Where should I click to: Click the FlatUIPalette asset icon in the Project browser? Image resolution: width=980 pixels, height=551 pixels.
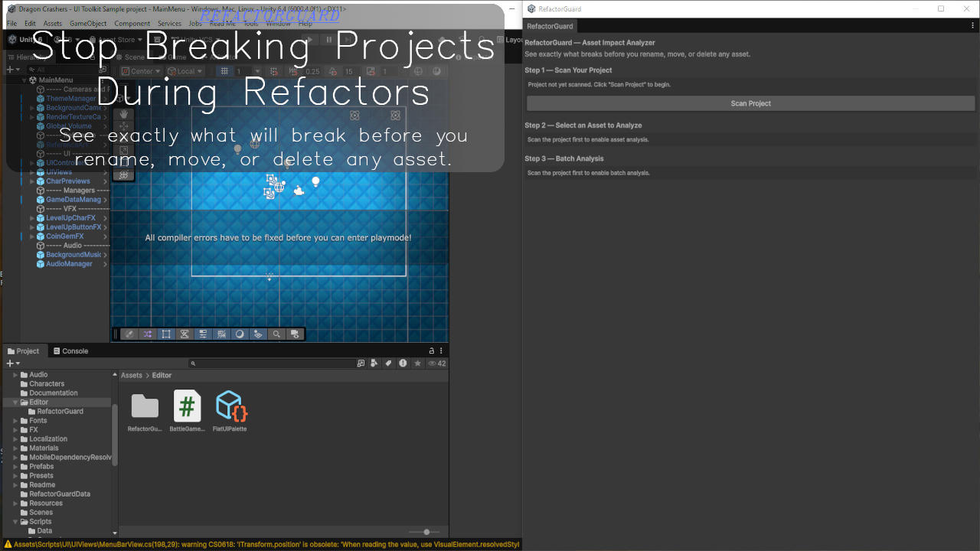pos(230,406)
